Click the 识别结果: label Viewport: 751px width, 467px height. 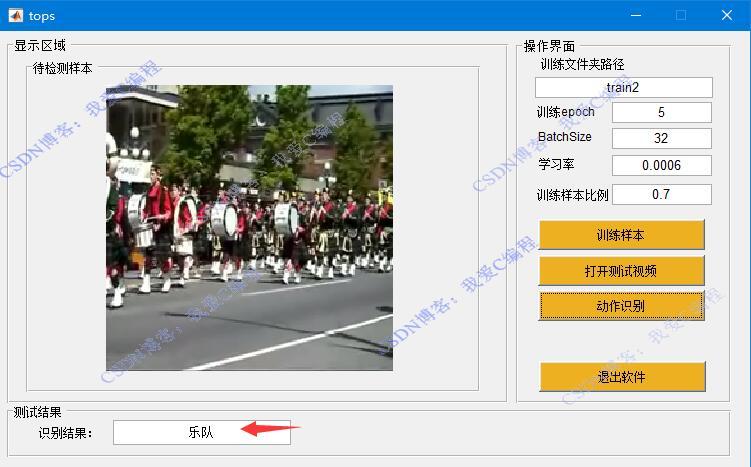[65, 433]
